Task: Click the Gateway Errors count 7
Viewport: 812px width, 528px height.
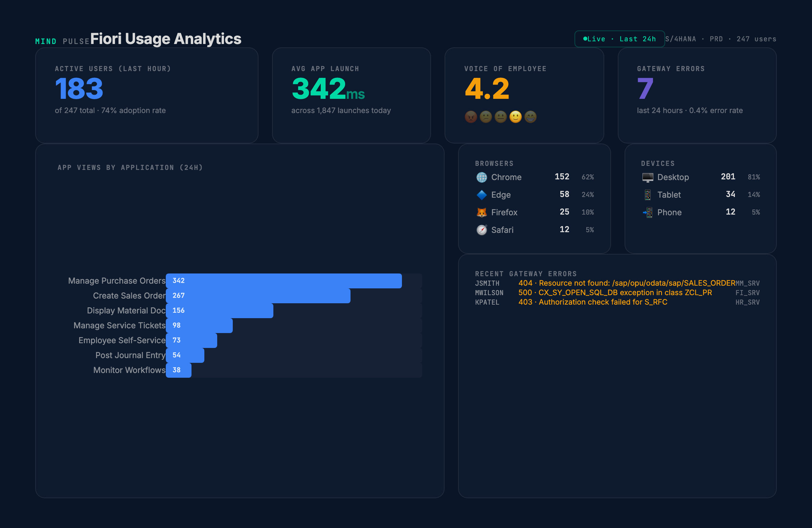Action: [645, 89]
